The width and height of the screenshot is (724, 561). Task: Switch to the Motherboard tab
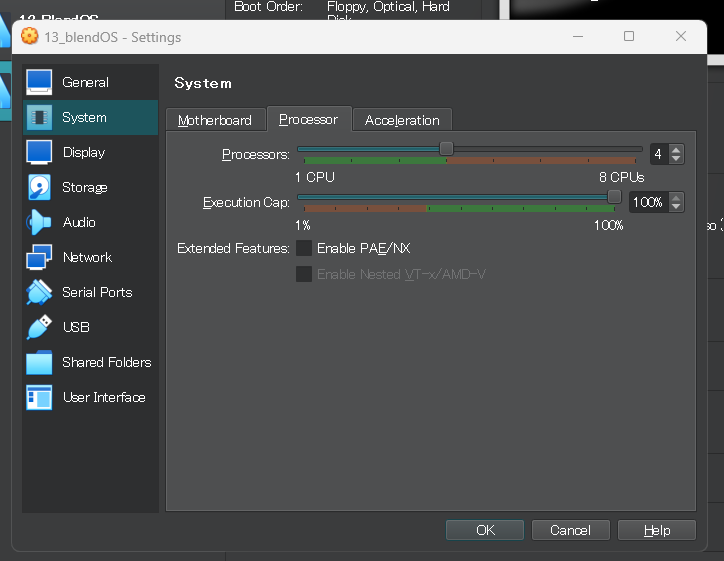tap(215, 120)
